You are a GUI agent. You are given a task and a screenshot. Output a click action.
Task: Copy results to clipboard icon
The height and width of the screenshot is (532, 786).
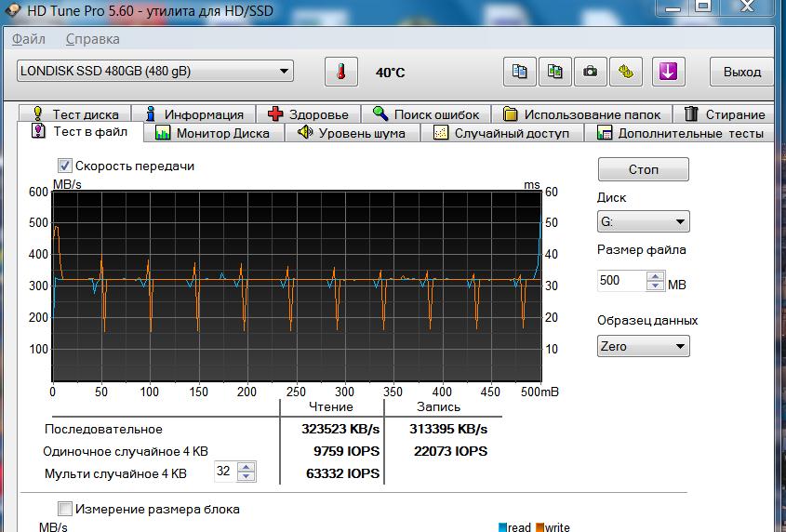(520, 72)
